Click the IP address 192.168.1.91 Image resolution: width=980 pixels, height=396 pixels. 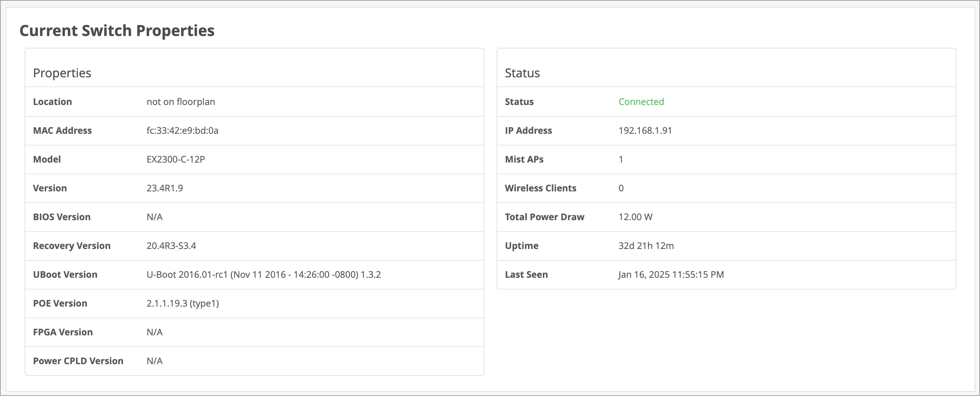(645, 130)
